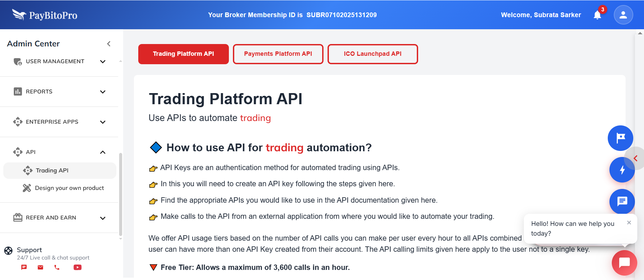Click the blue message floating button

click(622, 201)
